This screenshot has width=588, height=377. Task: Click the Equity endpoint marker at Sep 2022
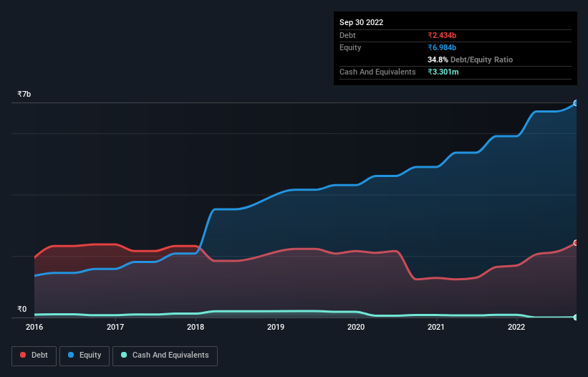point(576,102)
